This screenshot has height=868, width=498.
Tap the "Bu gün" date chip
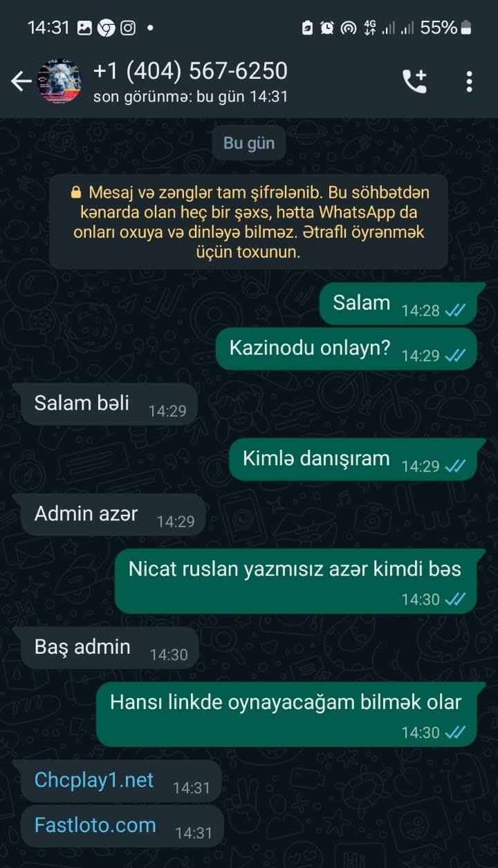(x=249, y=143)
